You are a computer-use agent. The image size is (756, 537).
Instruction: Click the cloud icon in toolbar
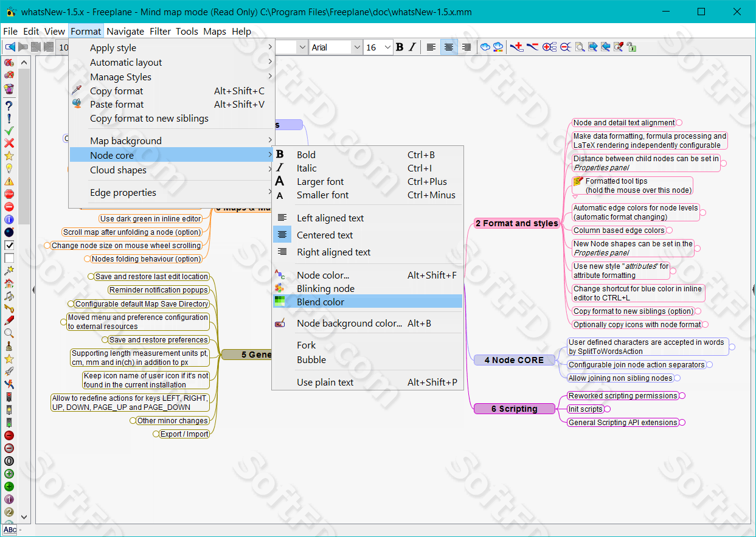pos(485,47)
